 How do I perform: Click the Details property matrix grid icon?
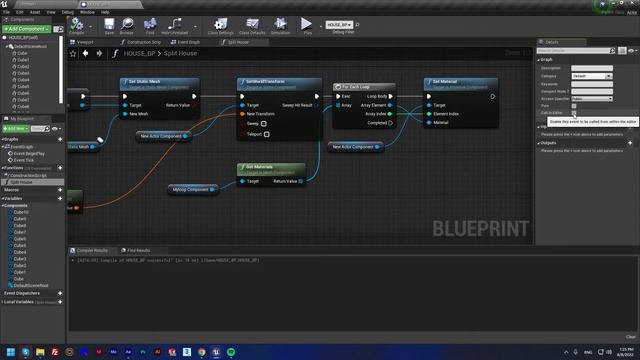622,51
